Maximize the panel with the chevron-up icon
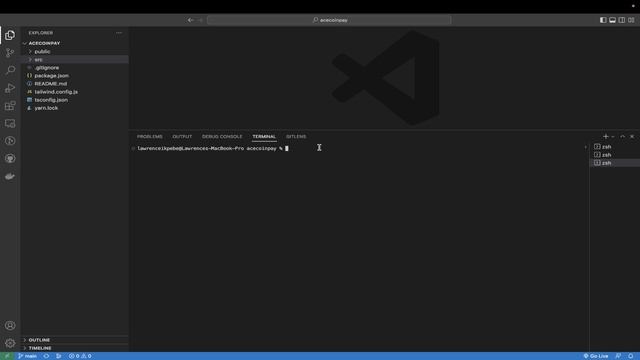The width and height of the screenshot is (640, 360). [x=622, y=136]
